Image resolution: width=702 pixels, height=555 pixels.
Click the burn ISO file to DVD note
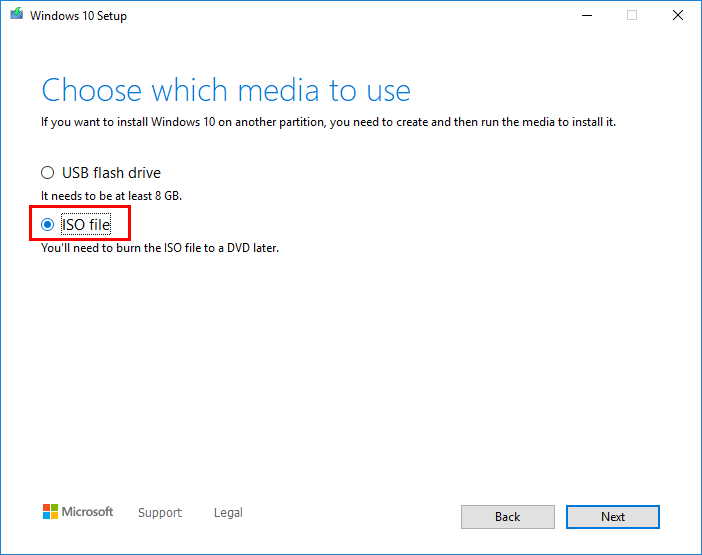(x=160, y=248)
